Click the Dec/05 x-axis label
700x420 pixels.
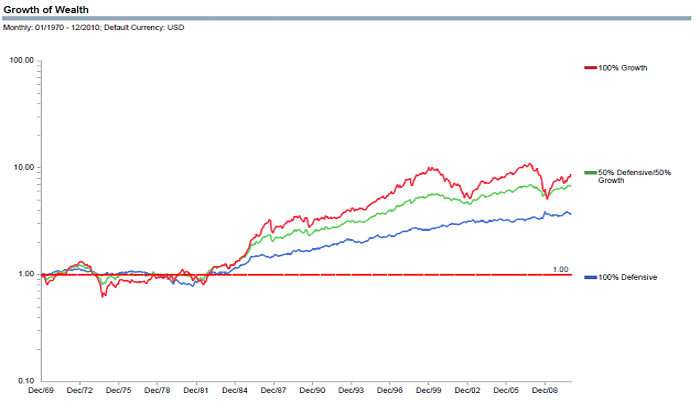click(506, 391)
